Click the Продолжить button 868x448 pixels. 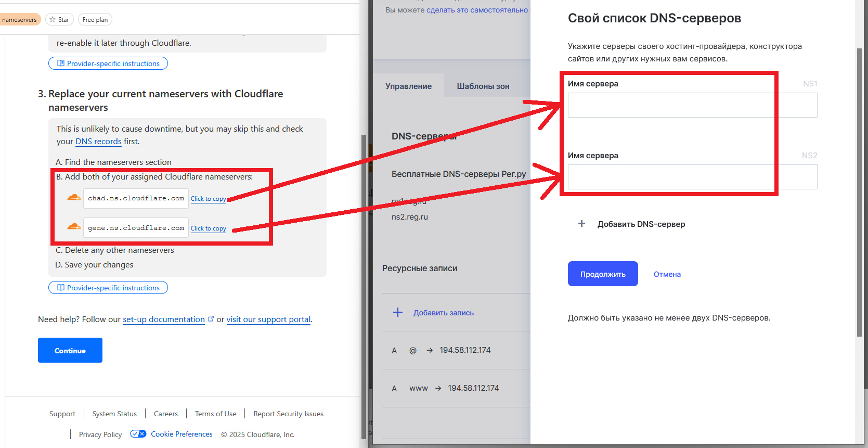pos(603,274)
